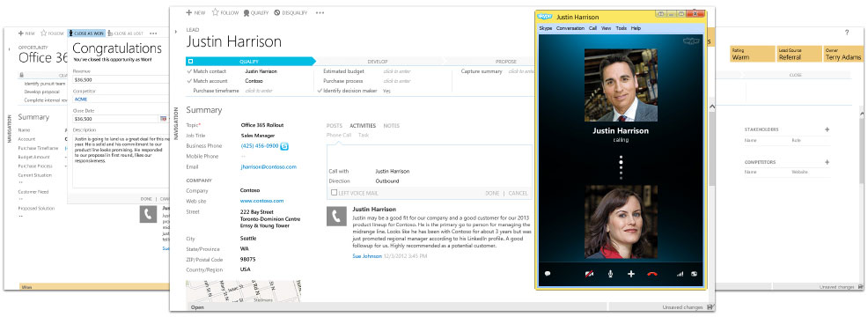The width and height of the screenshot is (868, 317).
Task: Open the Tools menu in Skype
Action: [622, 28]
